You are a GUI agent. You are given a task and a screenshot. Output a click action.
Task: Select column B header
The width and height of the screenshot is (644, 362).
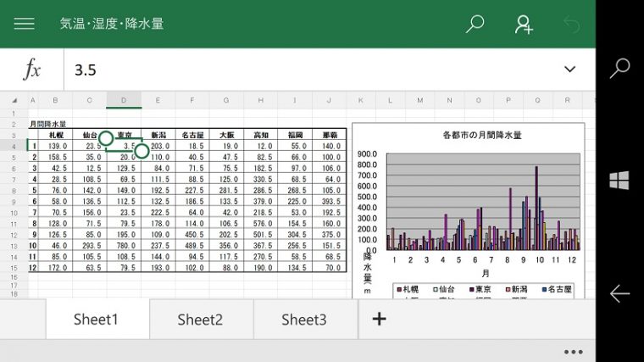click(55, 100)
